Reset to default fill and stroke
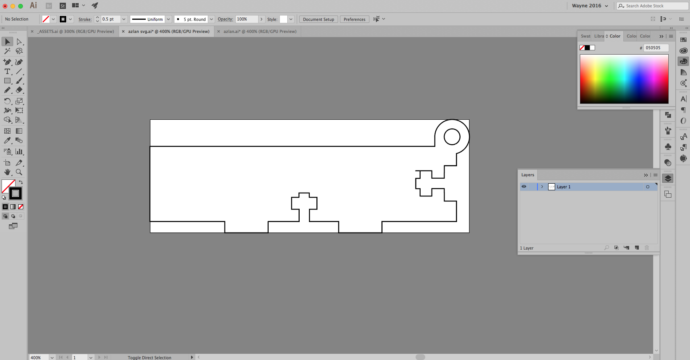 tap(4, 198)
